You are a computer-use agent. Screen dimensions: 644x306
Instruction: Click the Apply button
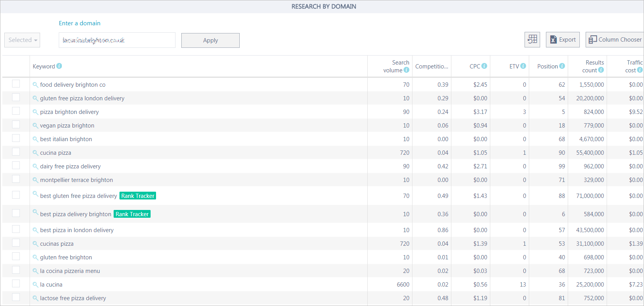[x=211, y=40]
